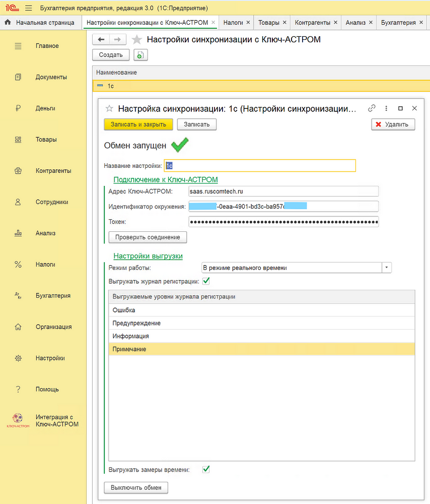Open the Настройки выгрузки link
Image resolution: width=430 pixels, height=504 pixels.
pos(148,256)
